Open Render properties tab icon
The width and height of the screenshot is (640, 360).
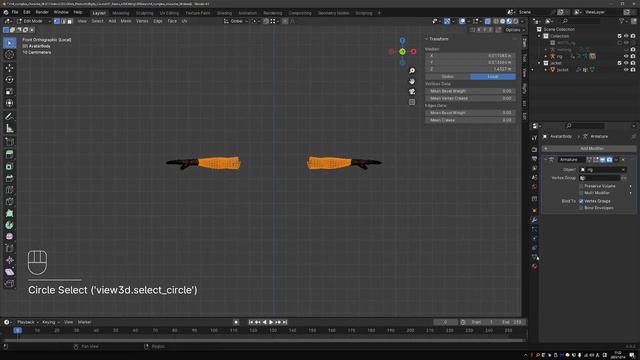pos(534,149)
